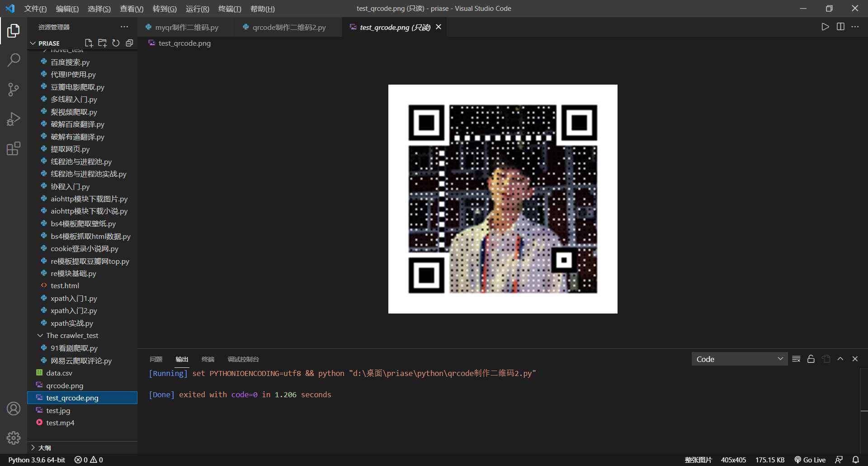Screen dimensions: 868x466
Task: Open explorer panel more actions menu
Action: coord(124,27)
